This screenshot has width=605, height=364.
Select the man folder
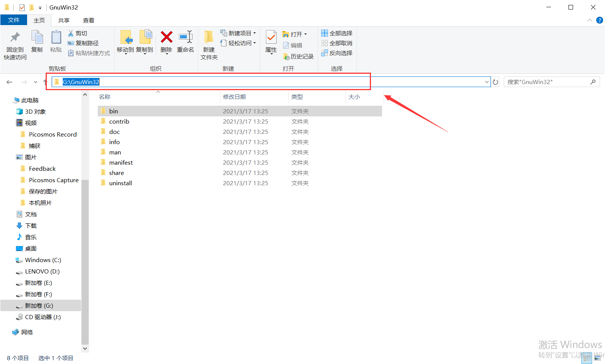click(x=240, y=152)
